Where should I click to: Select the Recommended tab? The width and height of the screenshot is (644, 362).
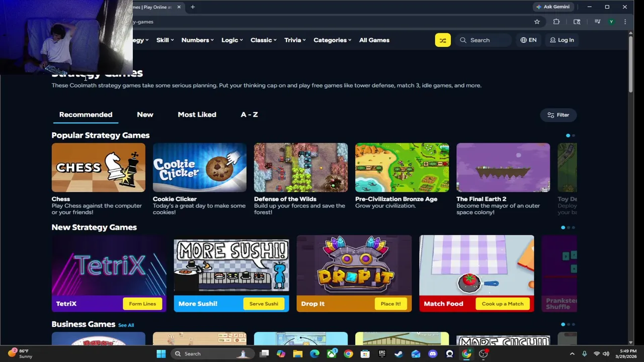pyautogui.click(x=86, y=115)
